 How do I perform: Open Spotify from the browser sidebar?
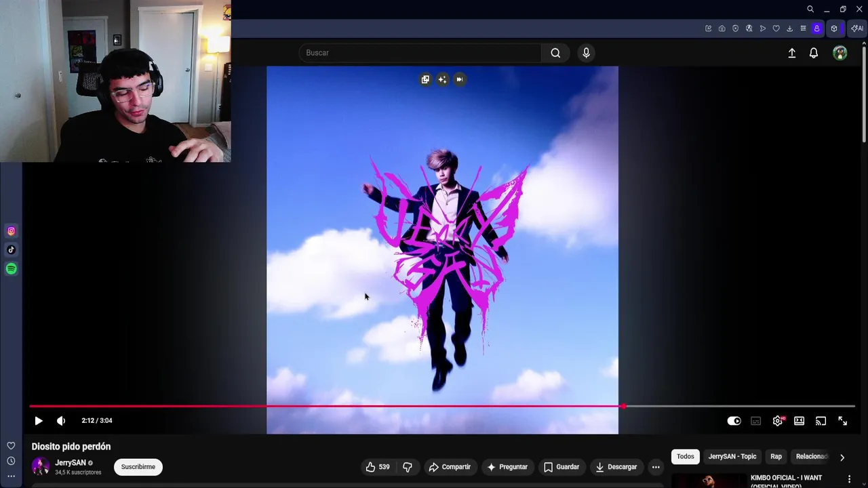click(11, 268)
